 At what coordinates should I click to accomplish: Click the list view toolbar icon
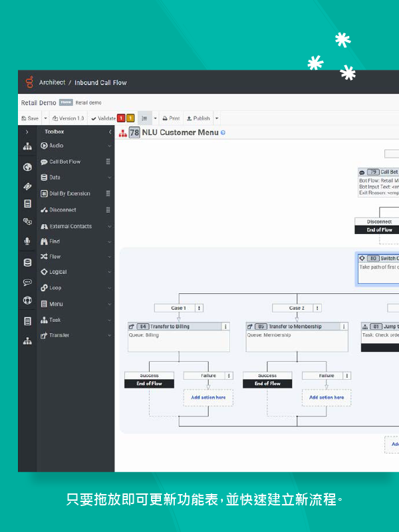[x=144, y=118]
